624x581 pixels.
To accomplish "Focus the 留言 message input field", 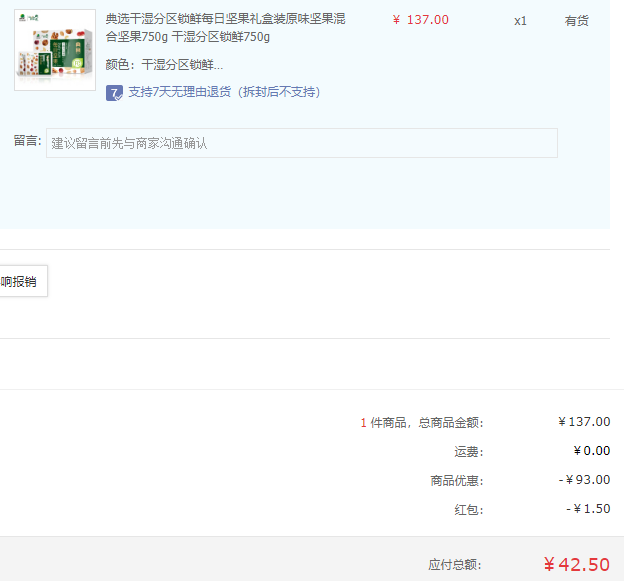I will [301, 143].
